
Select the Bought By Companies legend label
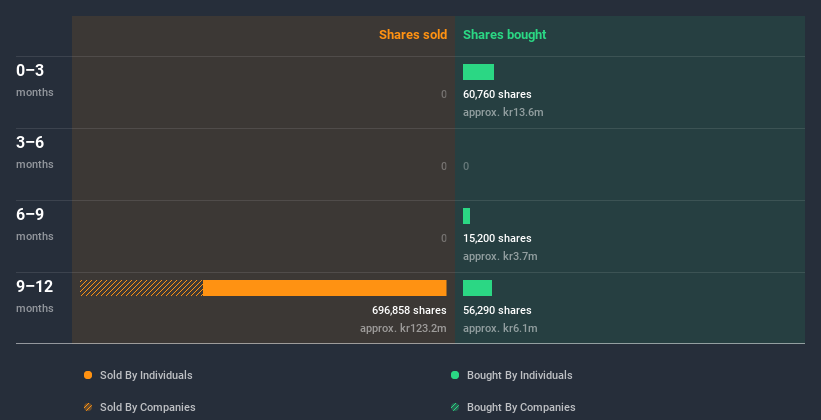coord(521,407)
